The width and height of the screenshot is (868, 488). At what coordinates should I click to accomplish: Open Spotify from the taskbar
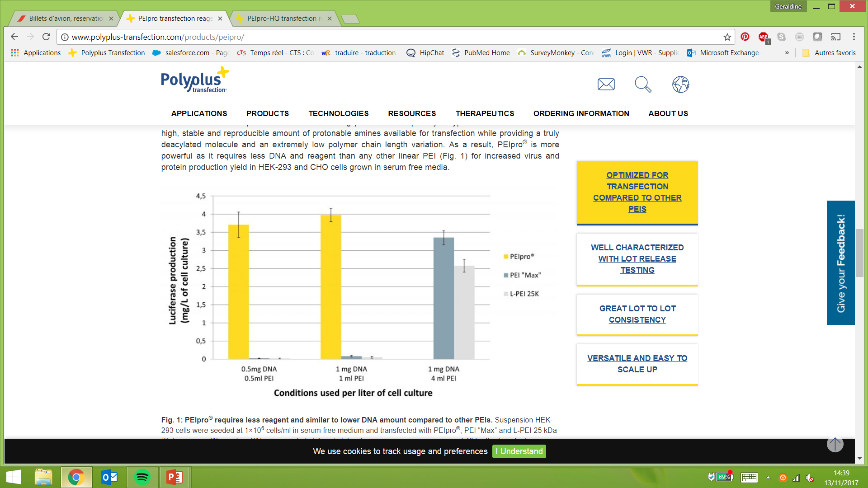pyautogui.click(x=142, y=477)
